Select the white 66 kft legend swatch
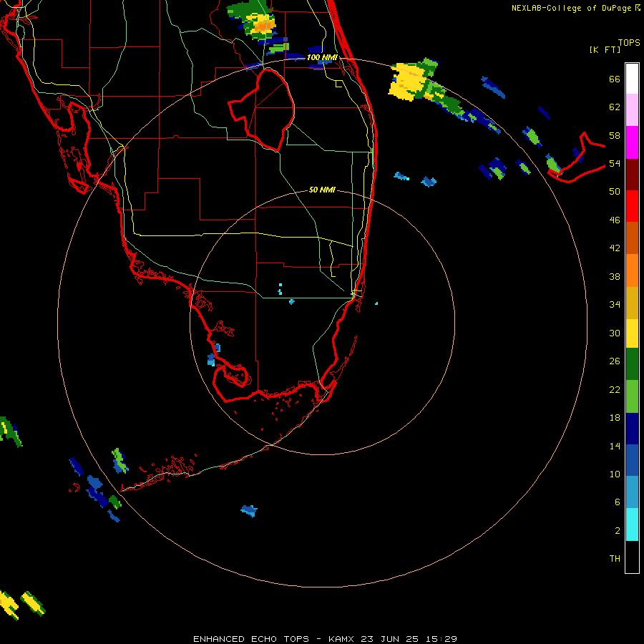Viewport: 644px width, 644px height. click(632, 79)
